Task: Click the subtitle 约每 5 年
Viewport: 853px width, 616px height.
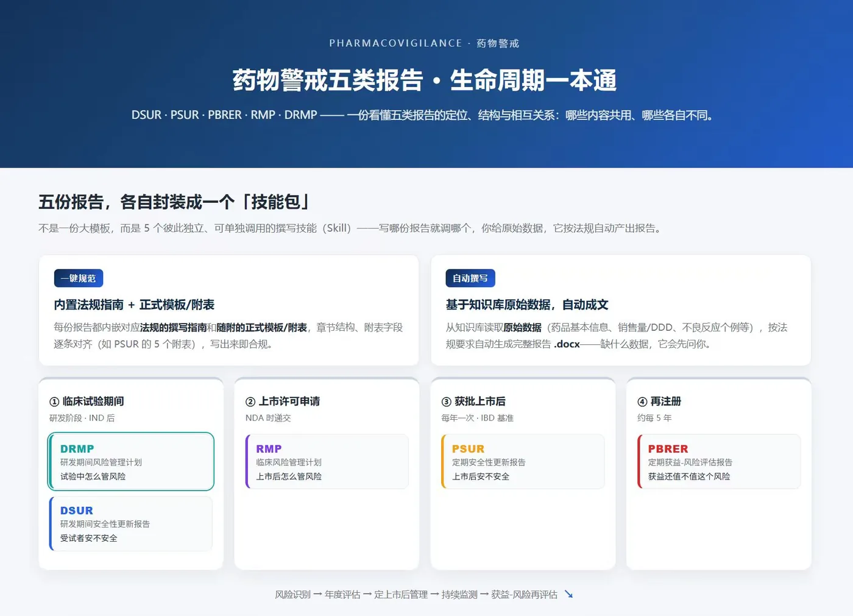Action: [x=654, y=418]
